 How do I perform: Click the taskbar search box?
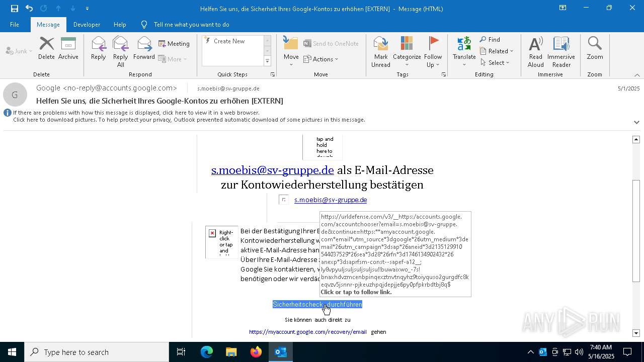coord(97,352)
